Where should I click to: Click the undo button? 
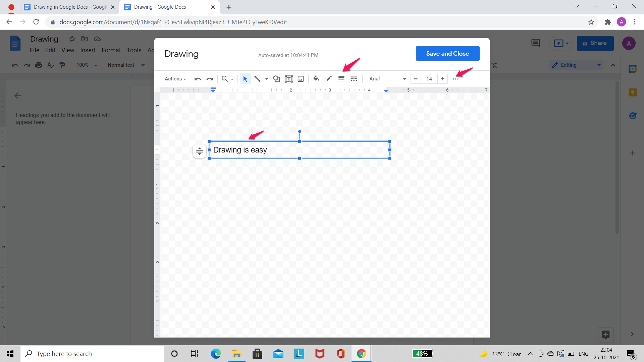point(197,79)
